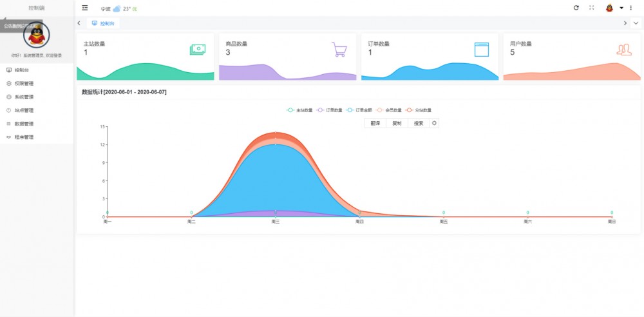Click the 复制 button
Viewport: 644px width, 317px height.
(397, 123)
